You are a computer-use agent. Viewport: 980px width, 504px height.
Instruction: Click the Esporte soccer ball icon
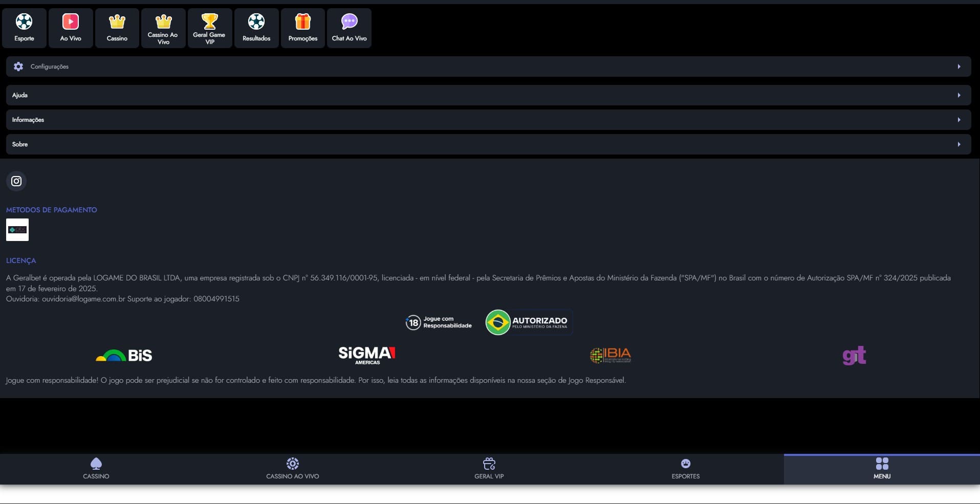[24, 22]
